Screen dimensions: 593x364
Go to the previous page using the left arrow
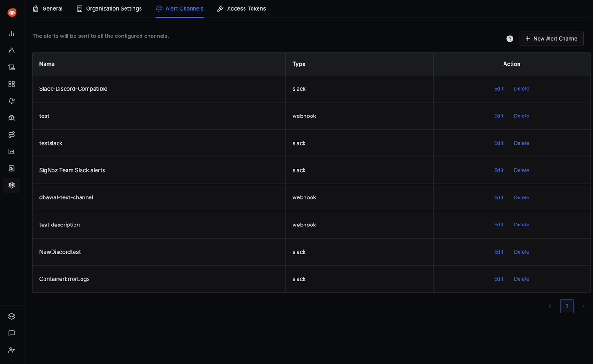point(550,306)
